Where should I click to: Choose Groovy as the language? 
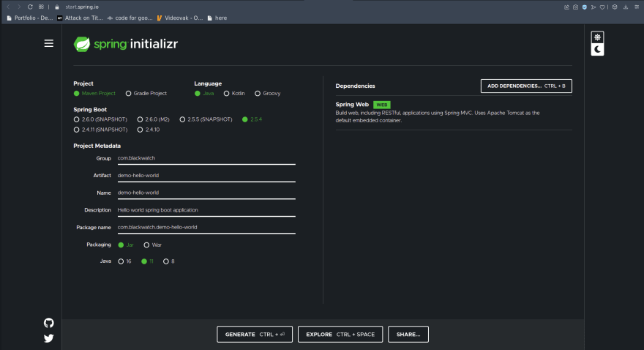click(267, 94)
